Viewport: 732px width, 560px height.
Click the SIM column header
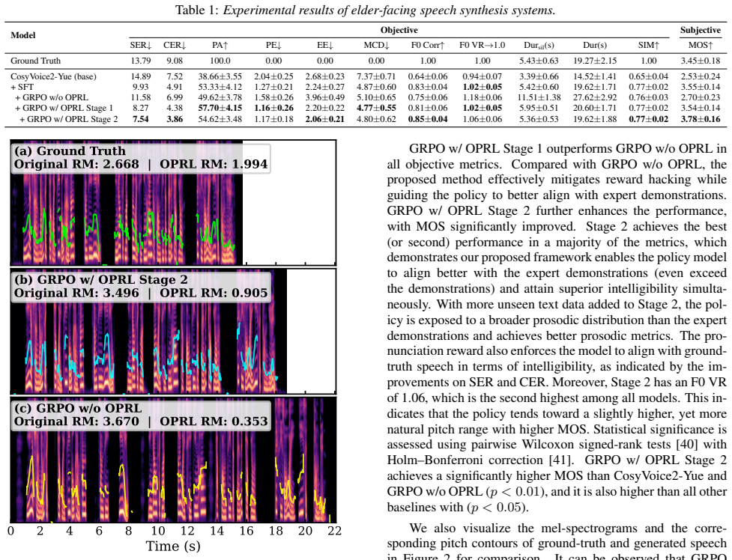tap(648, 45)
